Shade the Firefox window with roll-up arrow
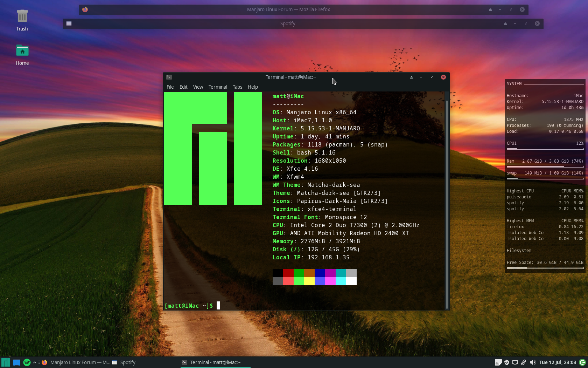The height and width of the screenshot is (368, 588). [490, 9]
